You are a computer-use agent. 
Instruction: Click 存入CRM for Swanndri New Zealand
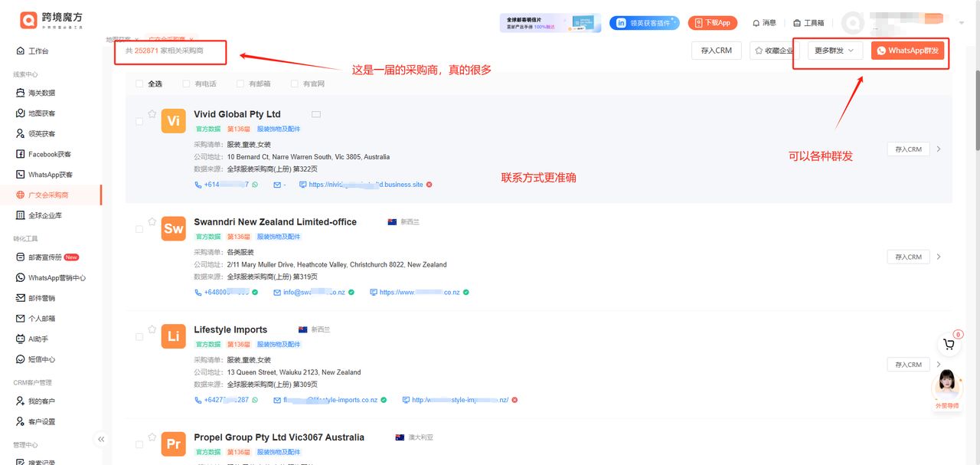point(908,257)
